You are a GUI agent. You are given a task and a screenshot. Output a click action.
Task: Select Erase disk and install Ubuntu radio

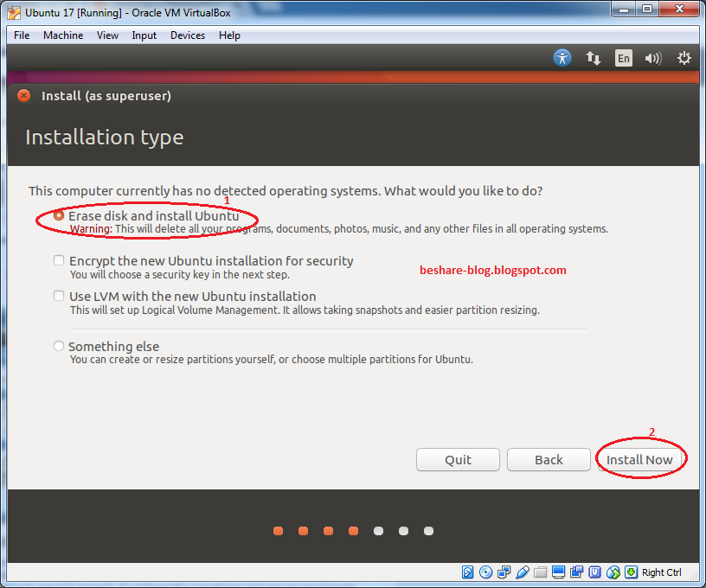59,215
